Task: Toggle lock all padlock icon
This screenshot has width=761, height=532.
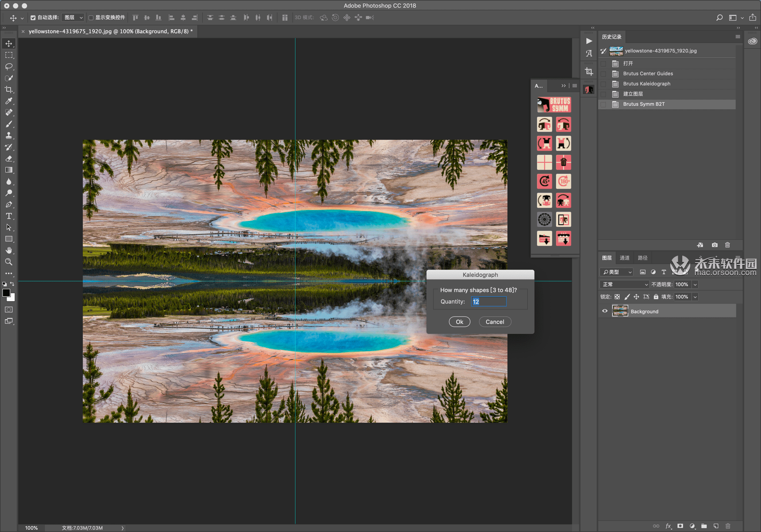Action: [x=656, y=297]
